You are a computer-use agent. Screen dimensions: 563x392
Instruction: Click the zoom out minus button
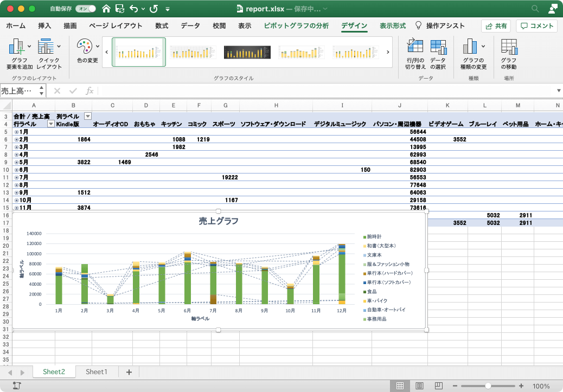point(455,386)
